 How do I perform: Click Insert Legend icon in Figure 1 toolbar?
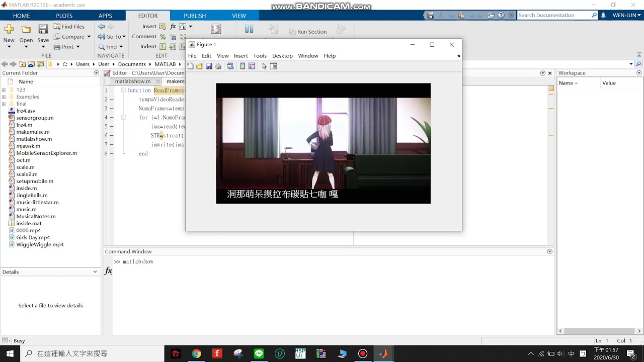click(252, 66)
